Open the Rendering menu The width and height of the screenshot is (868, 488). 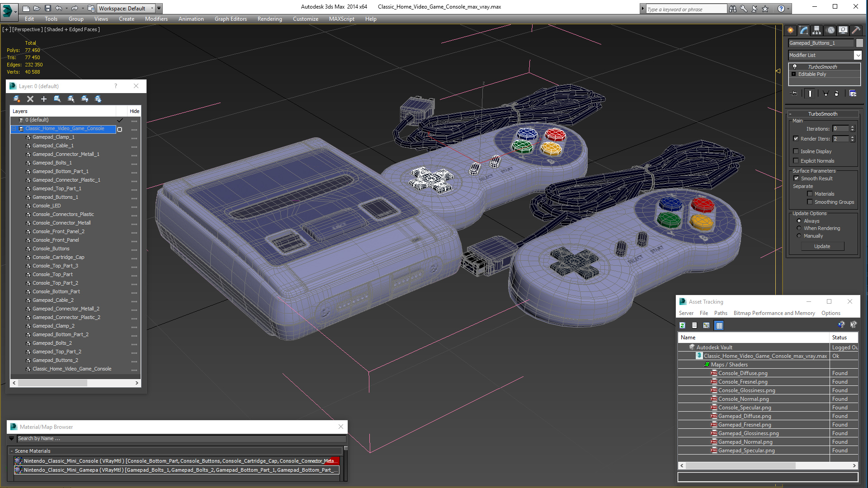(269, 19)
